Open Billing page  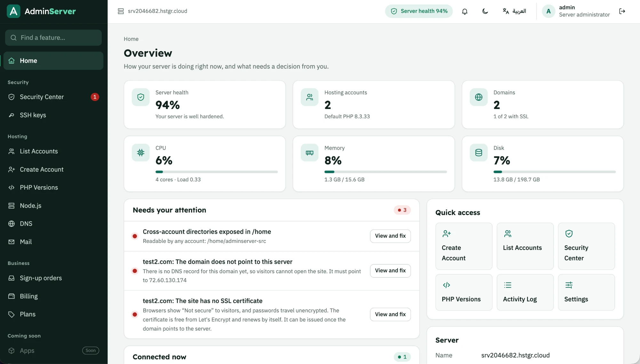click(53, 296)
